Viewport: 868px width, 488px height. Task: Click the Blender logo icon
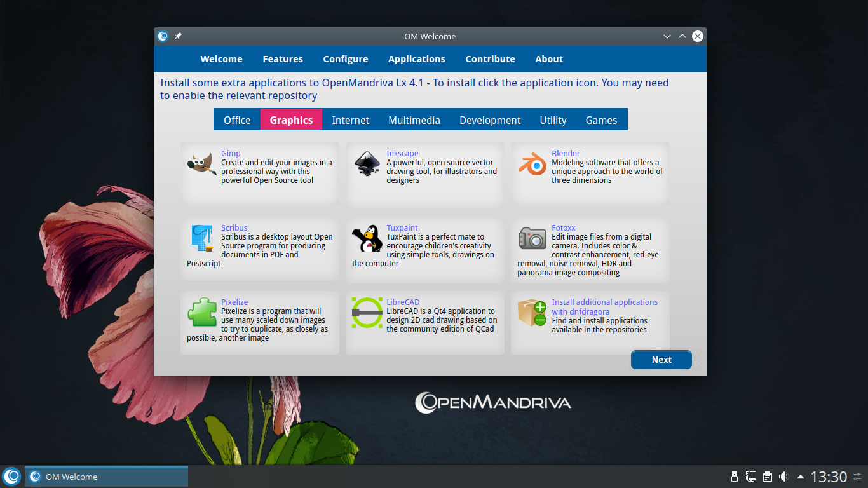click(532, 165)
